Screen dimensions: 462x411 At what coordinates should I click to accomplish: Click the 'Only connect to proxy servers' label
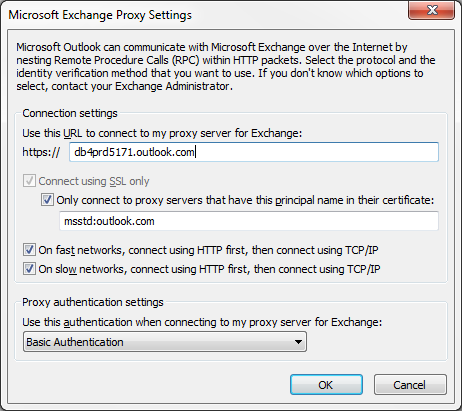tap(245, 200)
